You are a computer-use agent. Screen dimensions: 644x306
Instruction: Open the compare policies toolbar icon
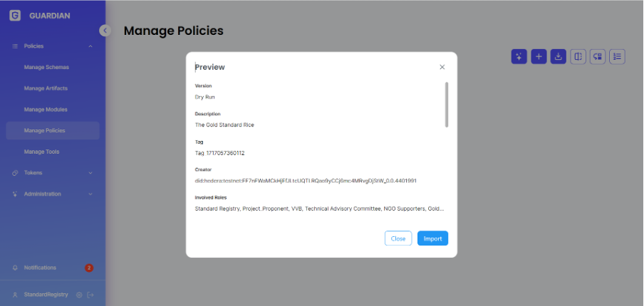(578, 56)
